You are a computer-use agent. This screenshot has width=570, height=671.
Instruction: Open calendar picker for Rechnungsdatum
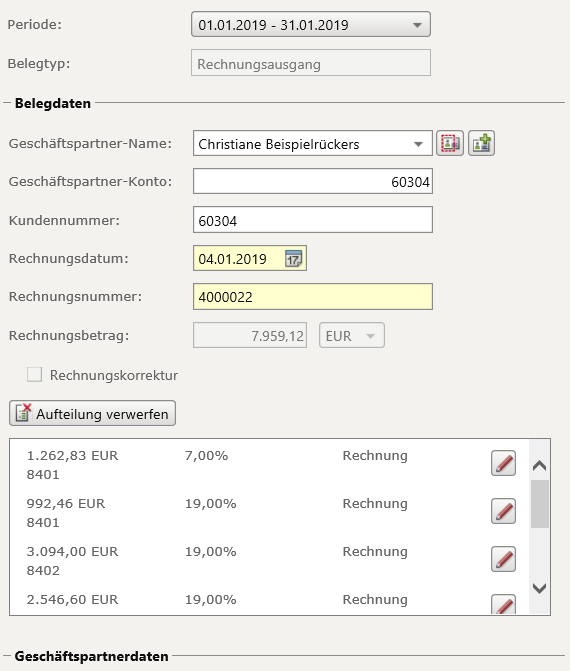coord(293,259)
